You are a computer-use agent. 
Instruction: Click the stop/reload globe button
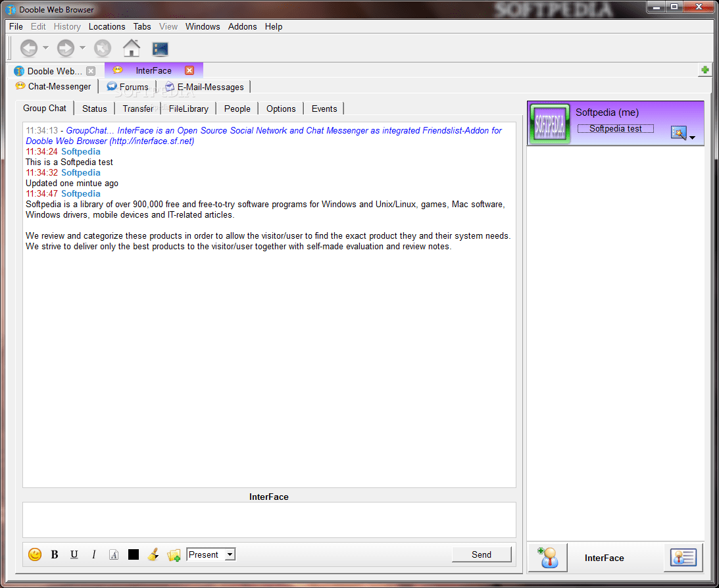click(103, 48)
